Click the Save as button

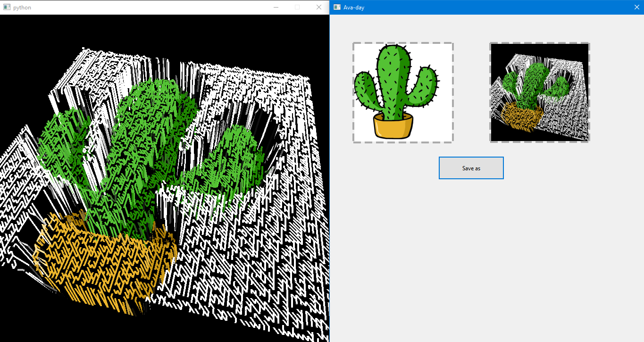point(471,168)
